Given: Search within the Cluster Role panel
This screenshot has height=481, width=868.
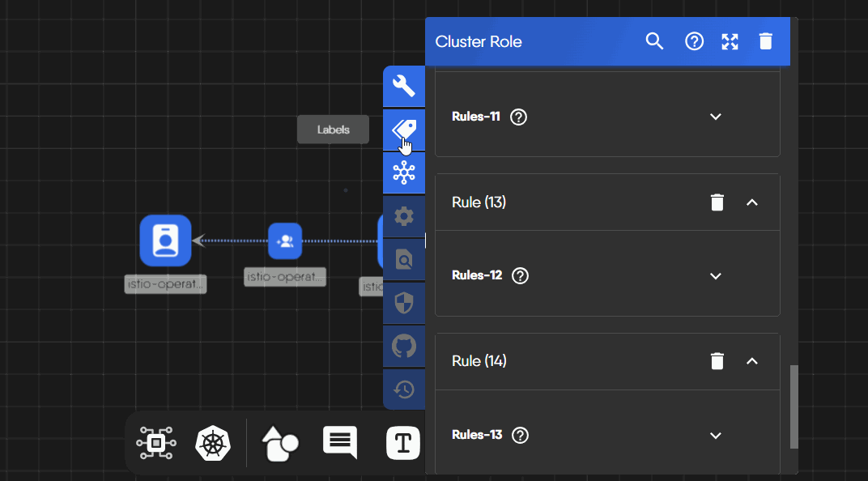Looking at the screenshot, I should (654, 41).
